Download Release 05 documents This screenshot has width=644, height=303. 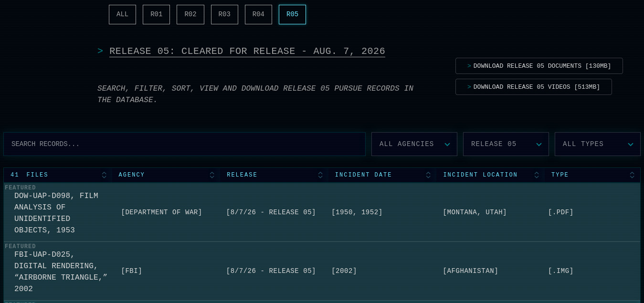pyautogui.click(x=539, y=66)
